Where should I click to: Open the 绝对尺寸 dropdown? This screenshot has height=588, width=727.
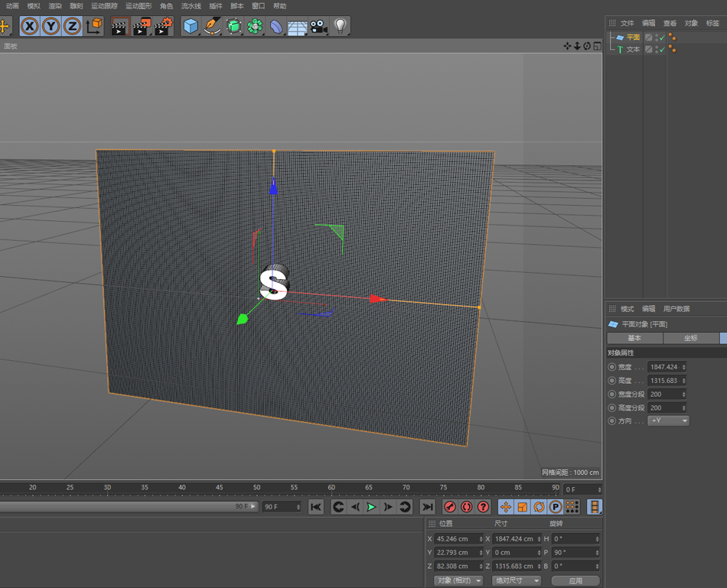[516, 580]
